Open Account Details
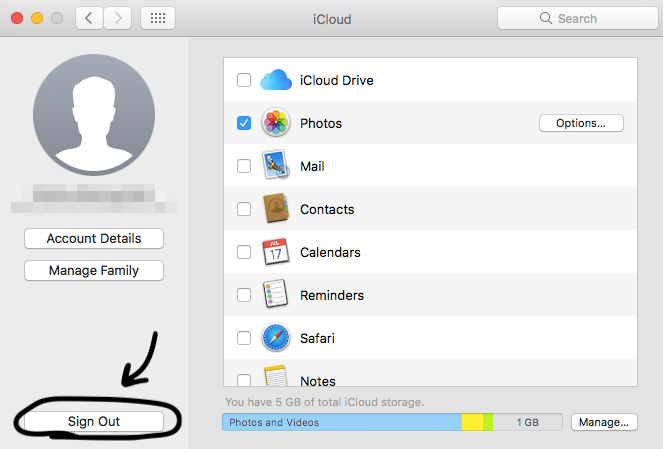This screenshot has width=663, height=449. [94, 238]
